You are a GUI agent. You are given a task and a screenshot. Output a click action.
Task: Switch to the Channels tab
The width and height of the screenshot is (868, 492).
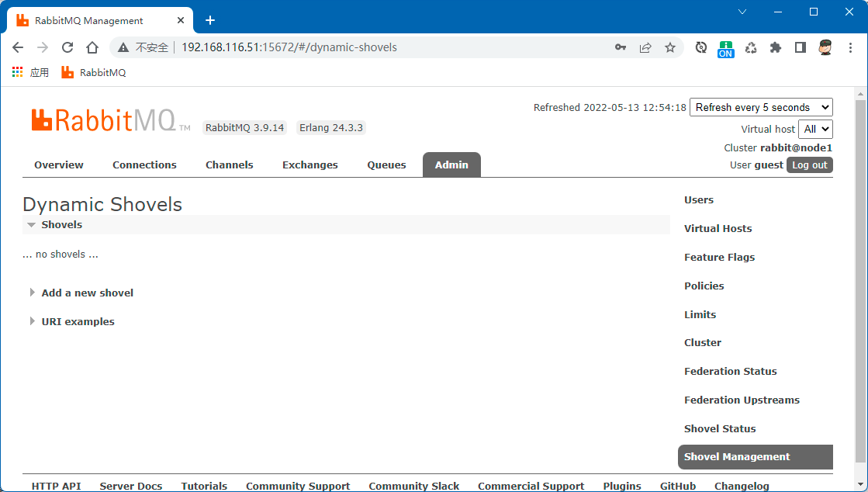229,165
